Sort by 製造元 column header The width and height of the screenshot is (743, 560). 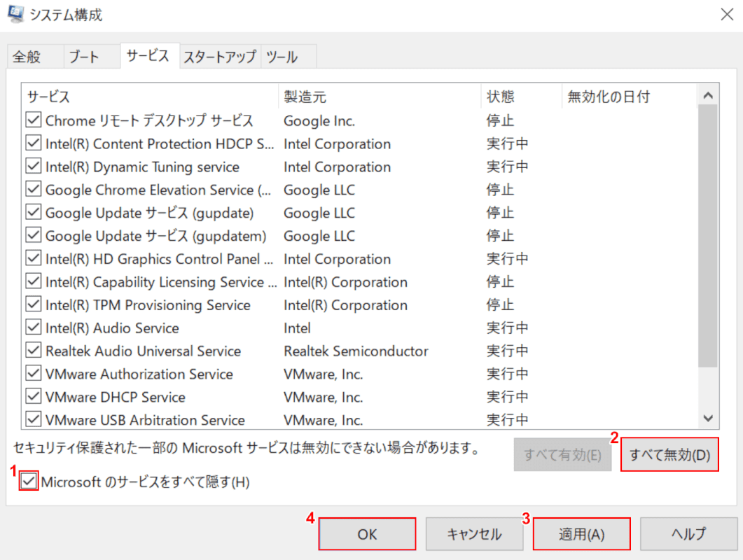pos(380,97)
